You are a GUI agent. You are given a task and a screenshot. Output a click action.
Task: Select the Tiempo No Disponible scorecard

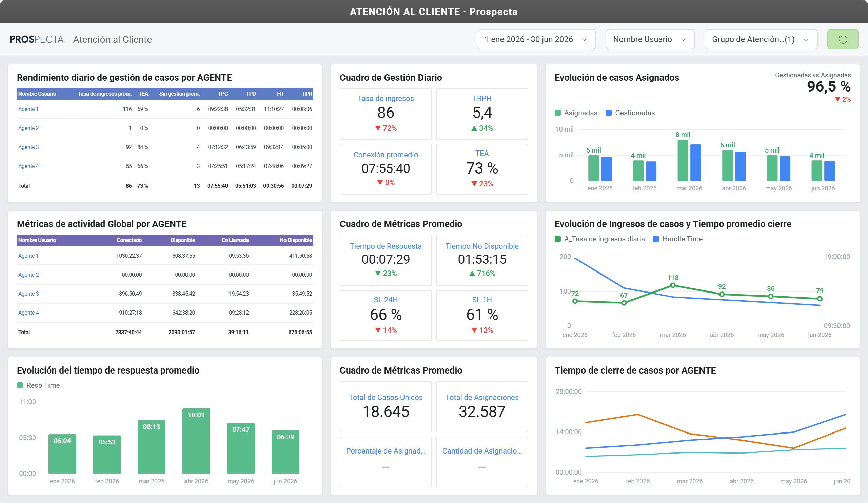click(482, 260)
